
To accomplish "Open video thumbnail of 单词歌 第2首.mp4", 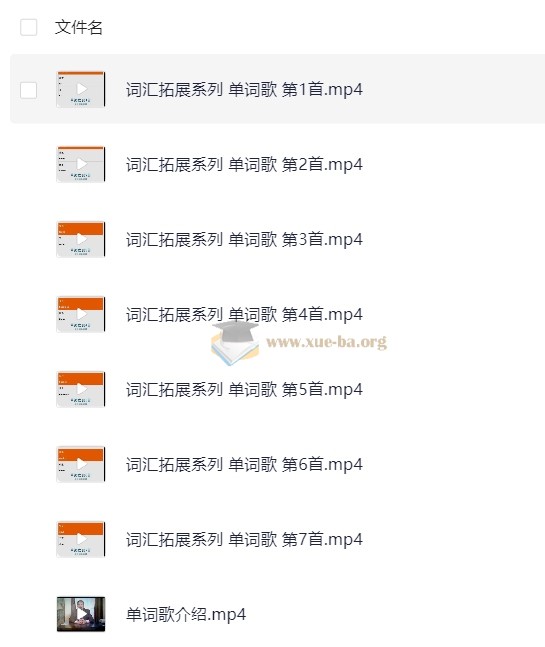I will pos(81,164).
